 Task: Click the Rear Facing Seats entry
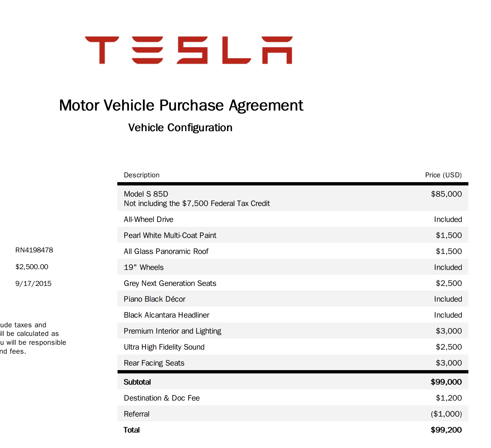[x=154, y=363]
